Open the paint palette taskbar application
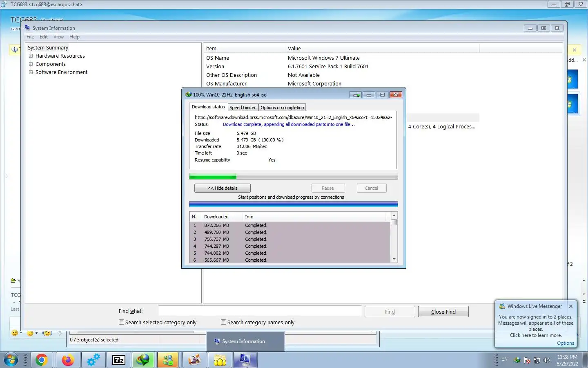This screenshot has height=368, width=588. click(194, 360)
